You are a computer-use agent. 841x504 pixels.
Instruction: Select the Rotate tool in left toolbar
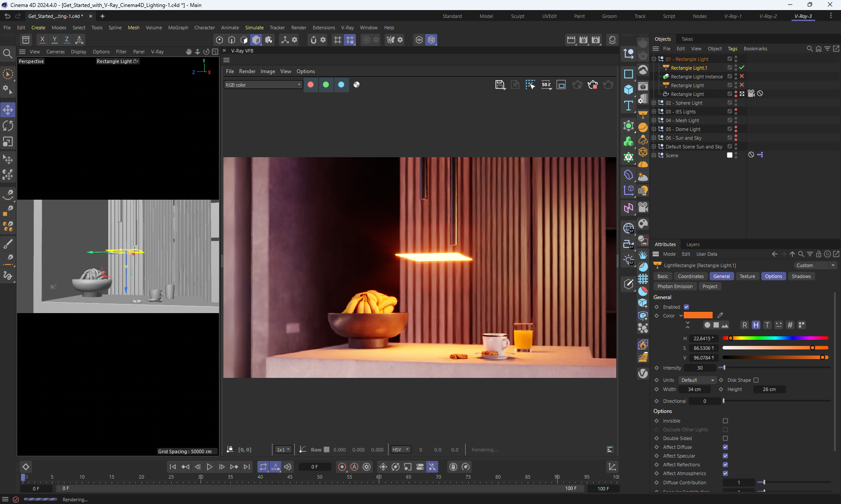pos(8,126)
